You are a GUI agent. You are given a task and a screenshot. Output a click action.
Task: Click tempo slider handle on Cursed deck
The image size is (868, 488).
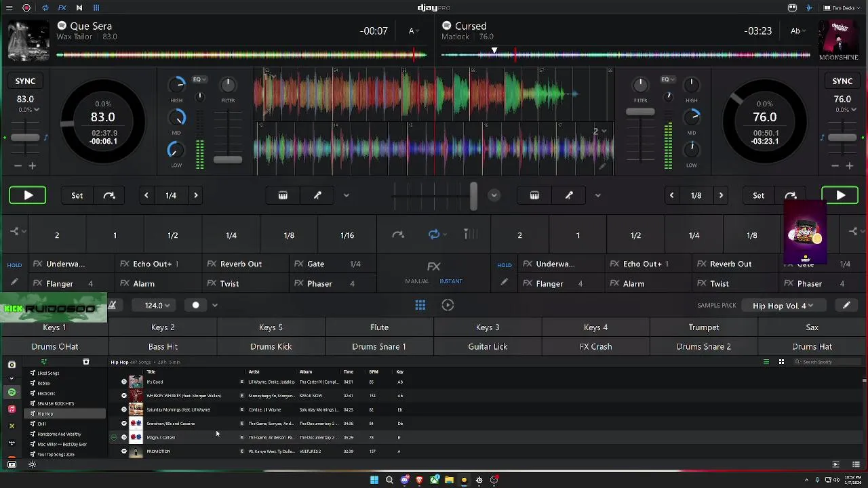842,138
